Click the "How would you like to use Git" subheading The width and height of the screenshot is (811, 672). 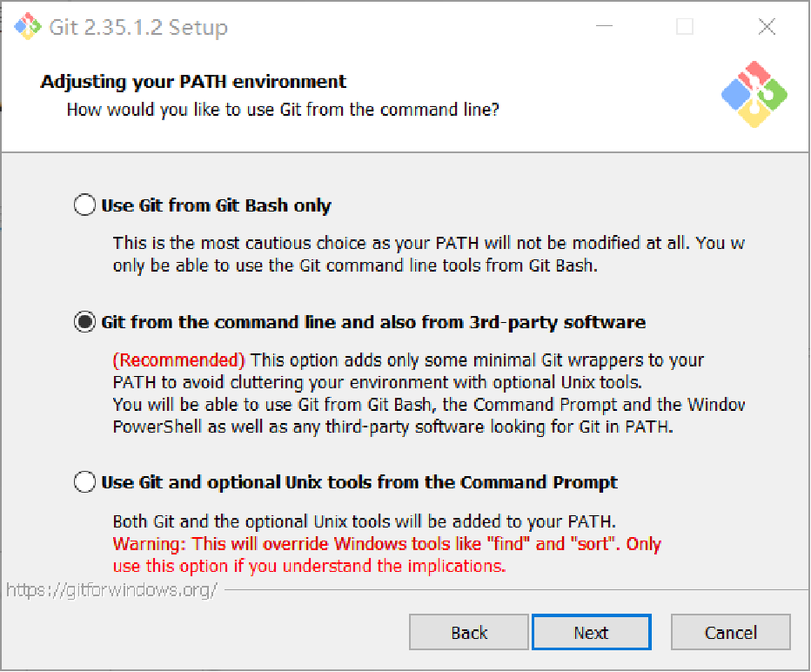point(283,111)
